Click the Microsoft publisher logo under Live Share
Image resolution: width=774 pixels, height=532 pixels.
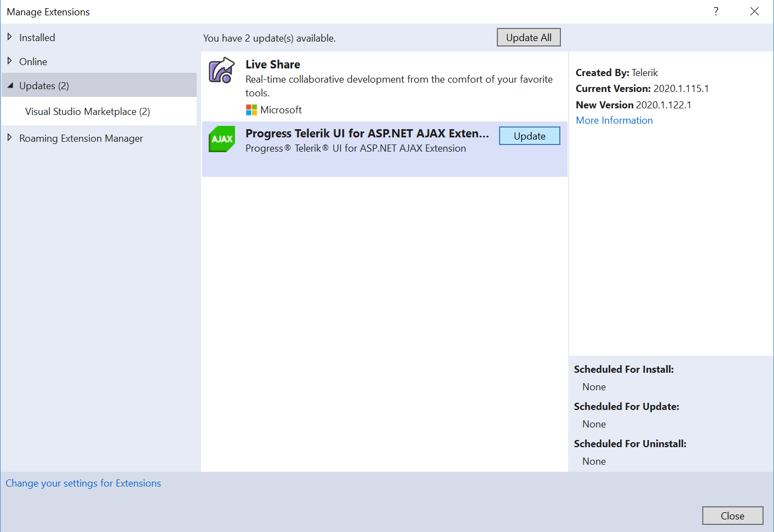(251, 109)
